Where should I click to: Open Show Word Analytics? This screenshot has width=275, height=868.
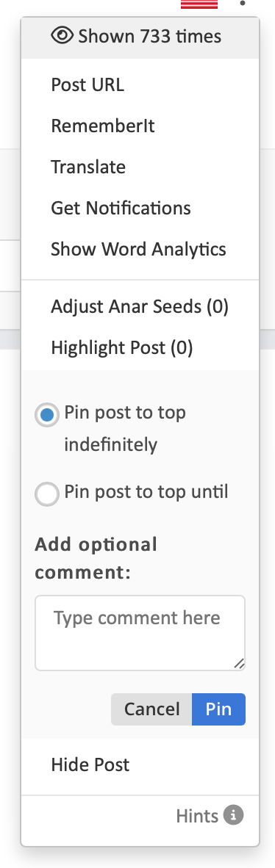pyautogui.click(x=140, y=248)
